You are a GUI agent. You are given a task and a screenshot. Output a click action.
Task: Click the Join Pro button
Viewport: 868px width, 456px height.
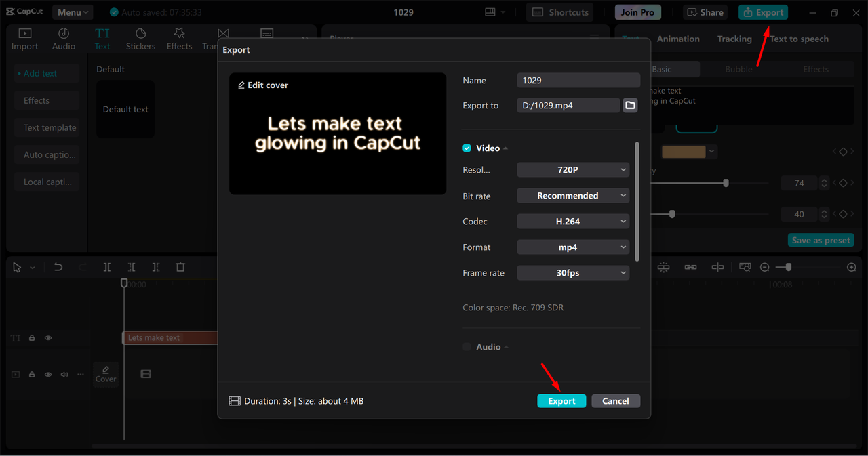[638, 12]
